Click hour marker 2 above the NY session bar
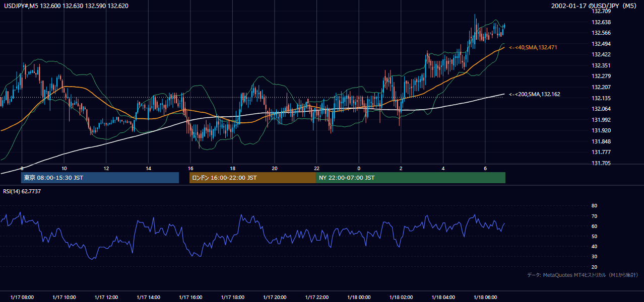 [x=401, y=168]
